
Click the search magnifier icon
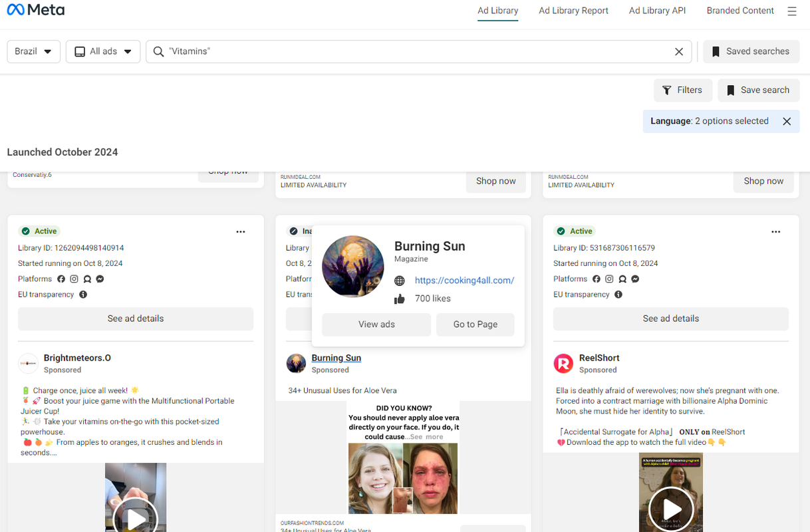tap(158, 52)
